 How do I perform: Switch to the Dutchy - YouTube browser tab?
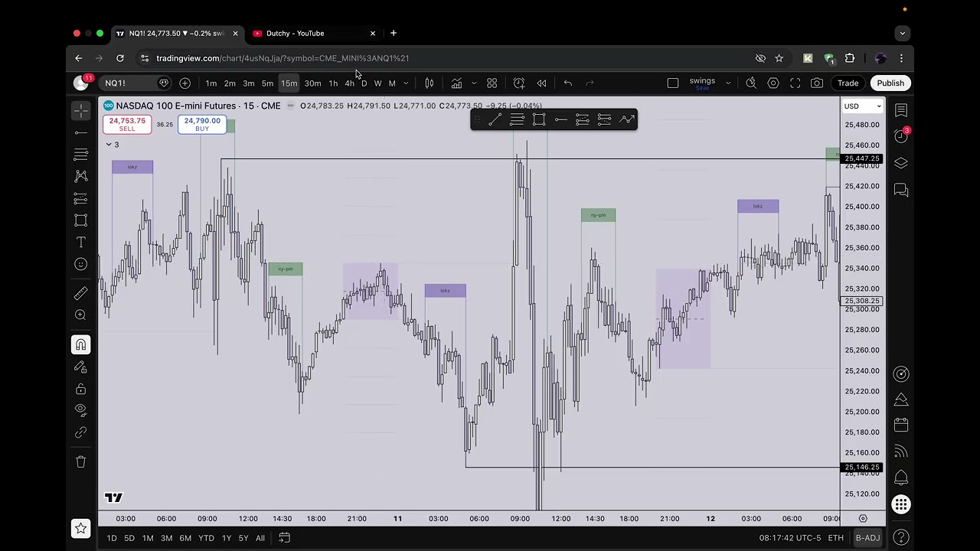click(x=314, y=33)
